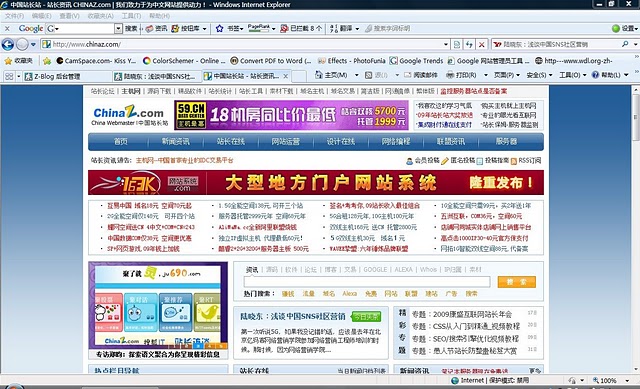Click the magnifier search icon in search box
This screenshot has height=389, width=640.
tap(625, 44)
